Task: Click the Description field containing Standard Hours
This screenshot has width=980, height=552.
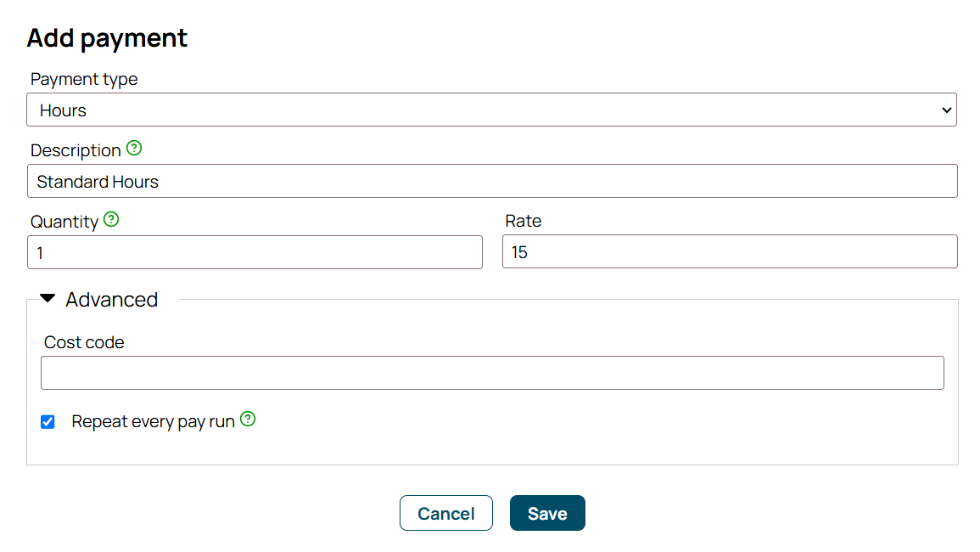Action: coord(492,182)
